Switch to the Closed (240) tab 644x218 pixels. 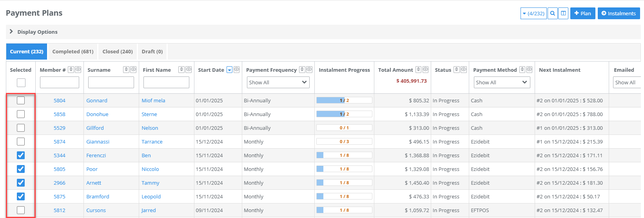118,51
